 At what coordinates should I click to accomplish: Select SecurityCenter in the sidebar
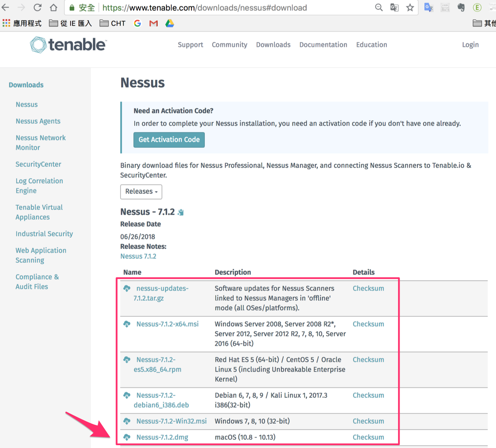[x=38, y=164]
